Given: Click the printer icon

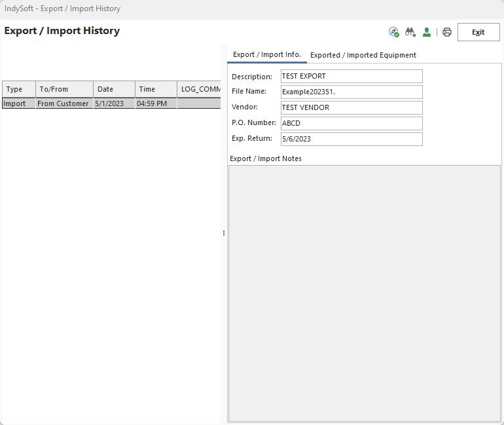Looking at the screenshot, I should [447, 32].
